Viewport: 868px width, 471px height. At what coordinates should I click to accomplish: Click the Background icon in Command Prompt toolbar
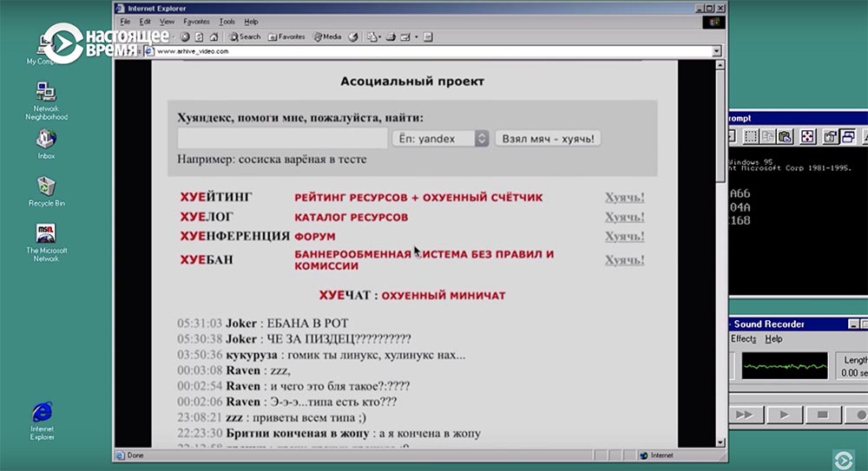(848, 137)
